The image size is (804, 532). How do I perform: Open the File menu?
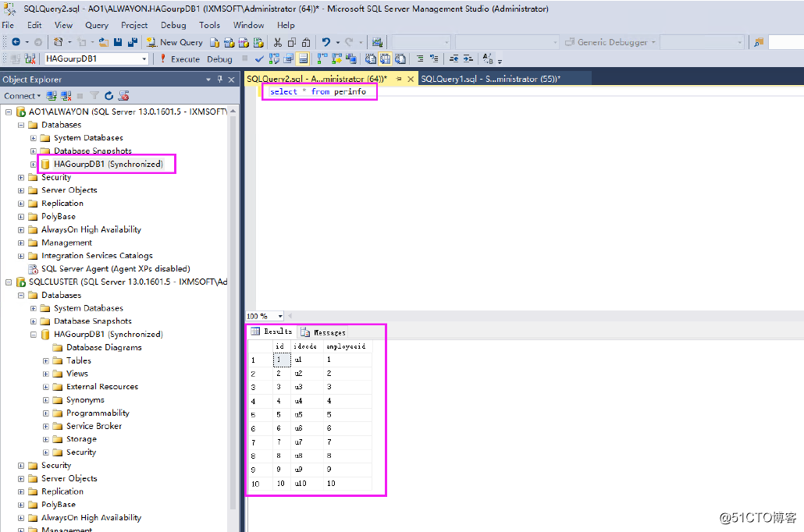tap(9, 25)
